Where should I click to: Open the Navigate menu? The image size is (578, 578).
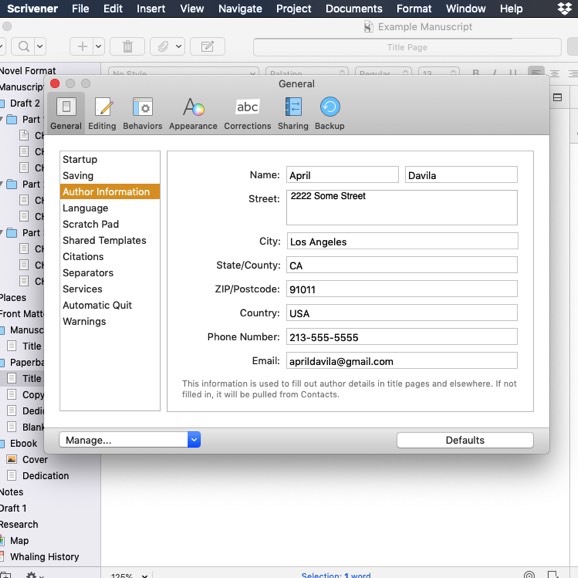[240, 8]
